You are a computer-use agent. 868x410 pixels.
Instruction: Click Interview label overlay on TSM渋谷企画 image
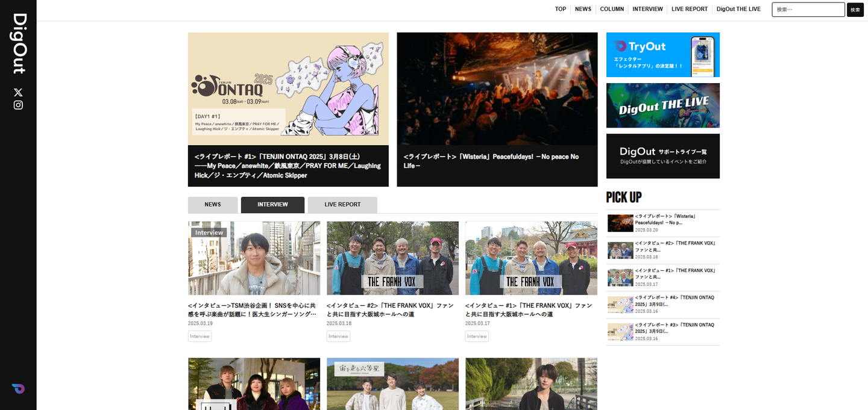(x=209, y=232)
